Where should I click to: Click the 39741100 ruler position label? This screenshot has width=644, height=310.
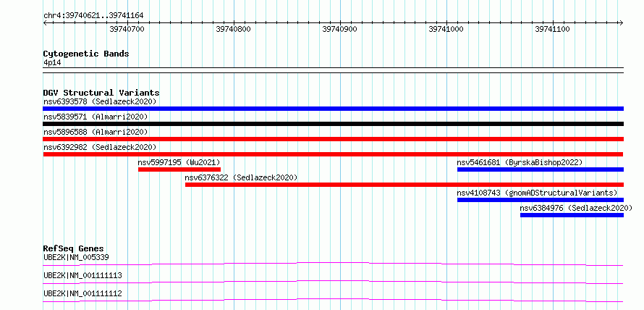552,29
